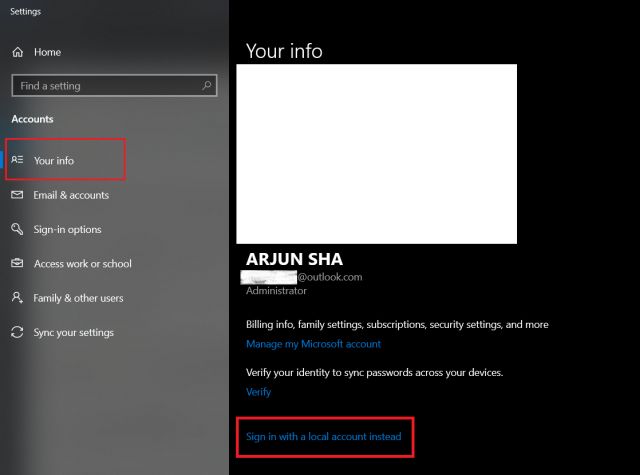Go to Sign-in options
This screenshot has width=640, height=475.
(x=67, y=229)
